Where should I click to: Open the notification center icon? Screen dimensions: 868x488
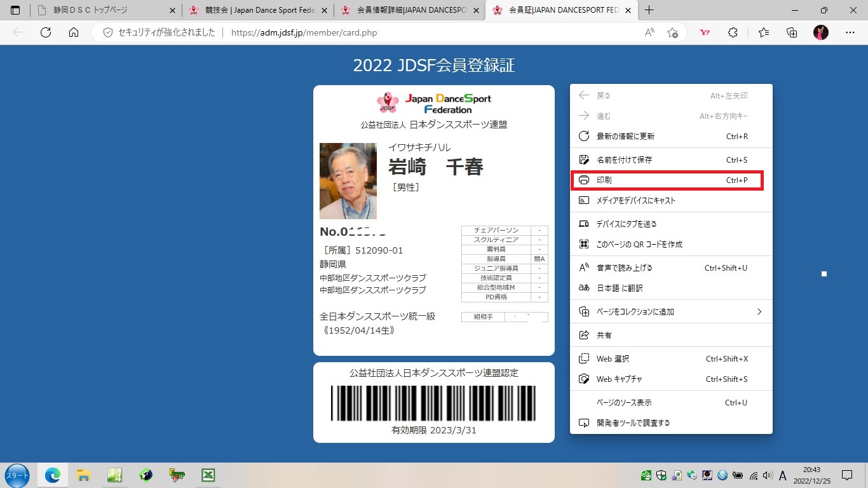click(x=846, y=475)
